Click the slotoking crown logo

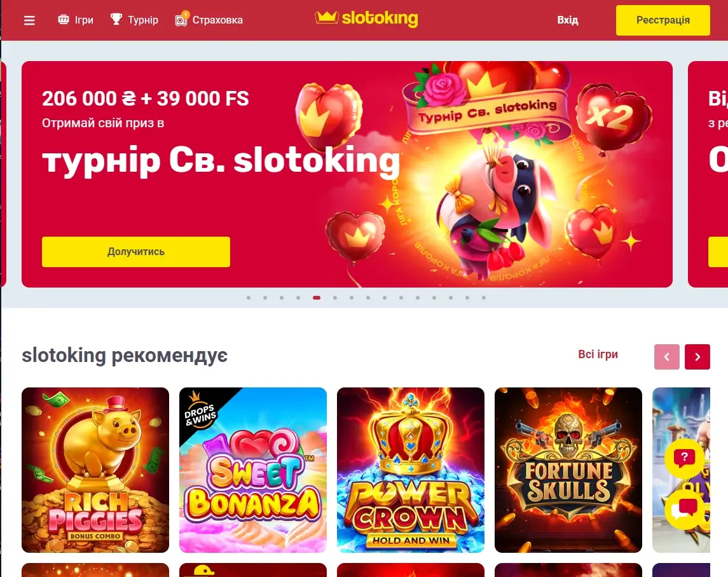[366, 18]
